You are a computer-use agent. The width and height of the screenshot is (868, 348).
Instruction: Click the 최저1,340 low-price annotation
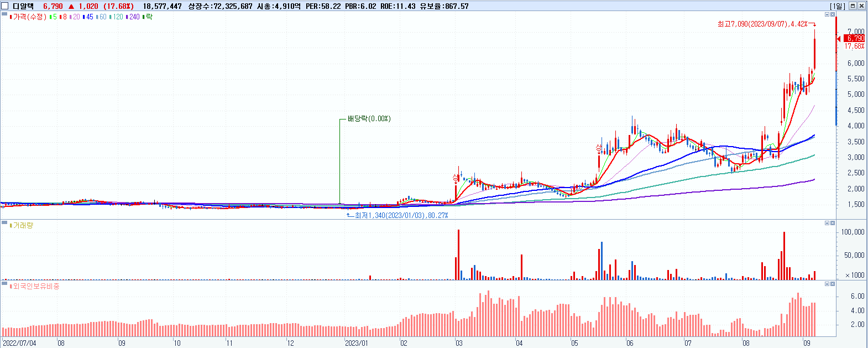[x=401, y=215]
